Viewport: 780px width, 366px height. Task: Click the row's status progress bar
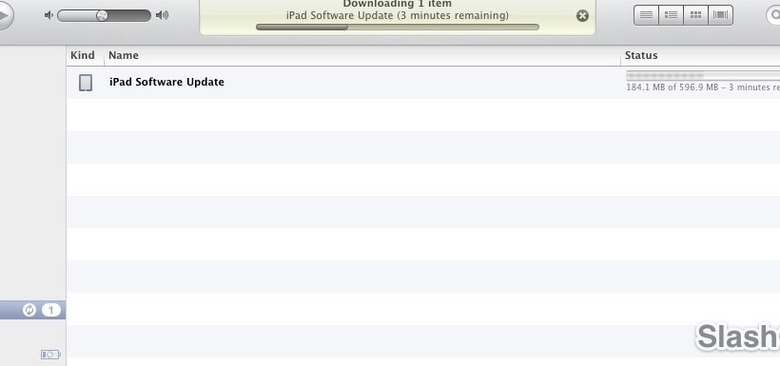(703, 76)
